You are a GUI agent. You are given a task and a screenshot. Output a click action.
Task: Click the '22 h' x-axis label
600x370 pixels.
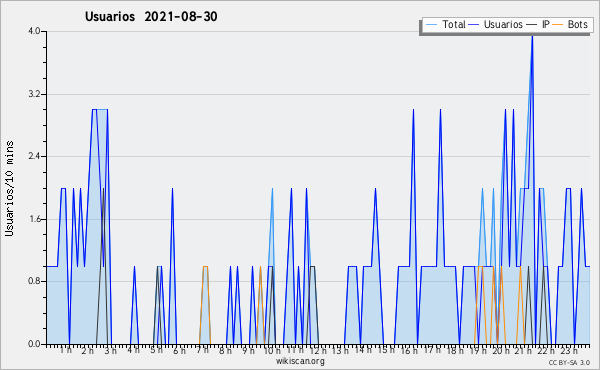pos(546,350)
